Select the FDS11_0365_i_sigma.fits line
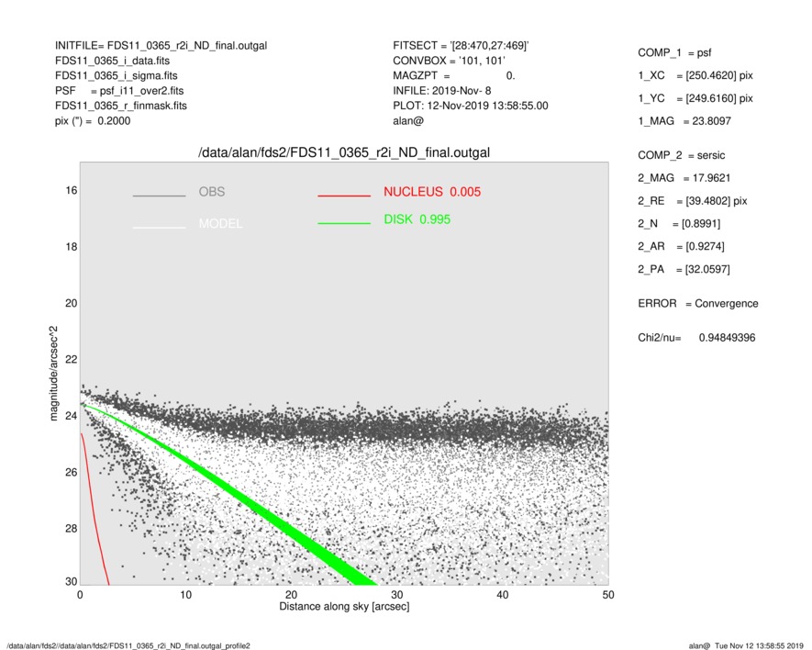The image size is (812, 650). tap(116, 75)
